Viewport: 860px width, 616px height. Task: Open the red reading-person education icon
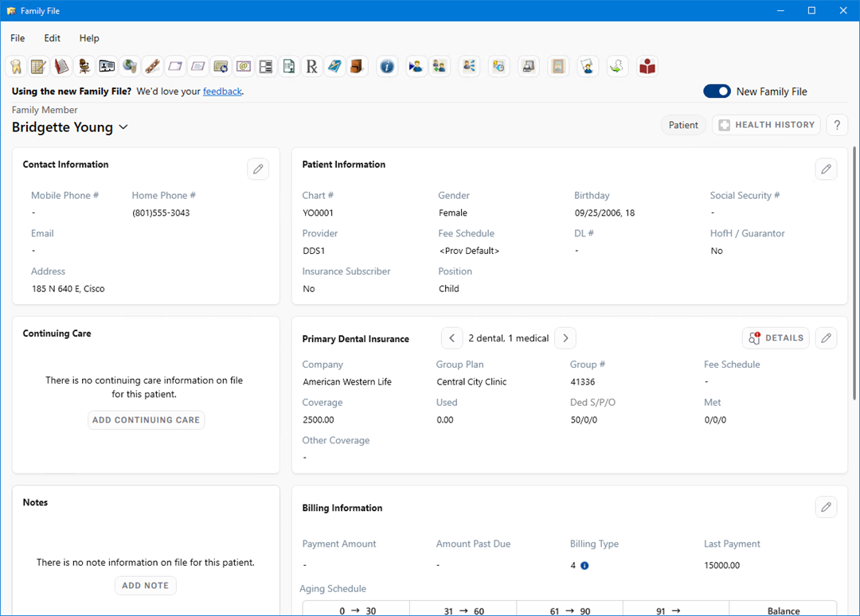pyautogui.click(x=647, y=66)
